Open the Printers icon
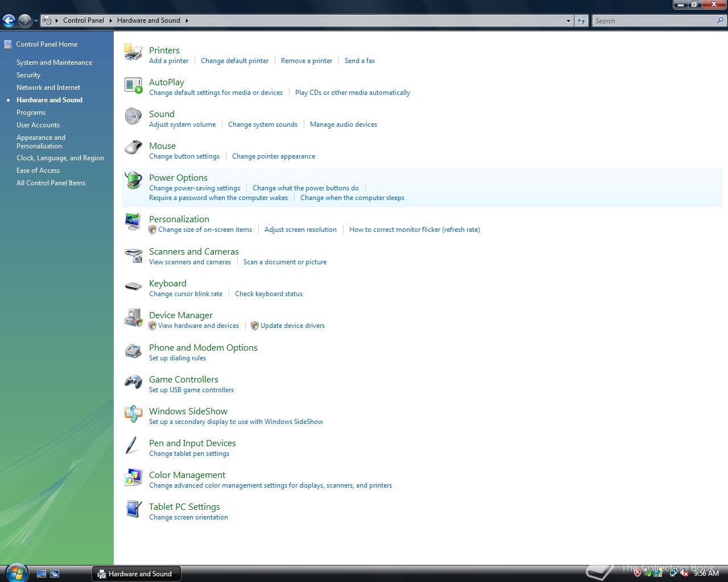 pyautogui.click(x=133, y=52)
